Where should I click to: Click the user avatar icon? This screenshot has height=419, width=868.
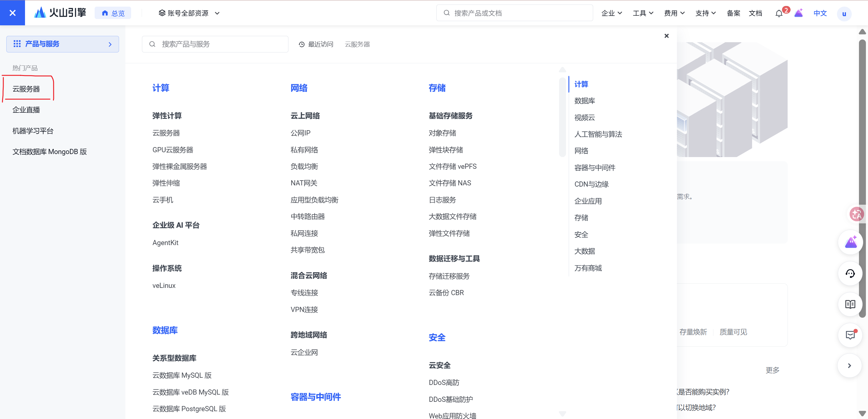click(844, 14)
